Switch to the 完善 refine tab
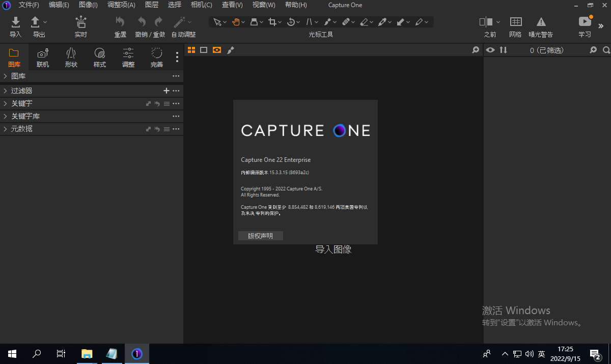Viewport: 611px width, 364px height. click(157, 58)
